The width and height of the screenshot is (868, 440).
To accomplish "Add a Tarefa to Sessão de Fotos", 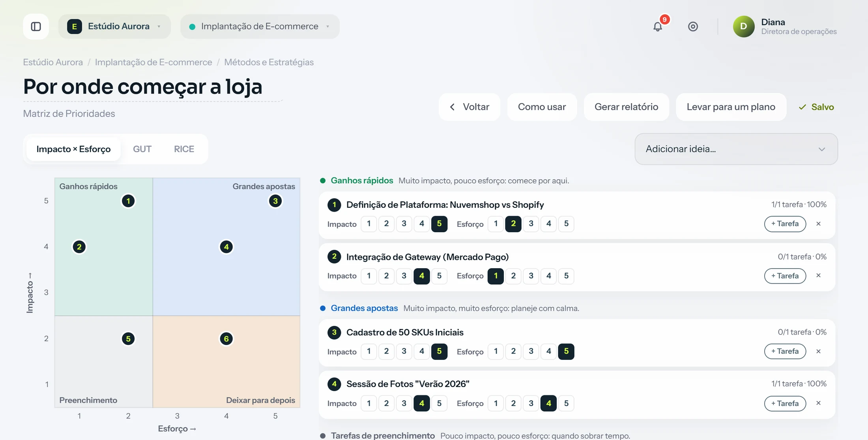I will [785, 403].
